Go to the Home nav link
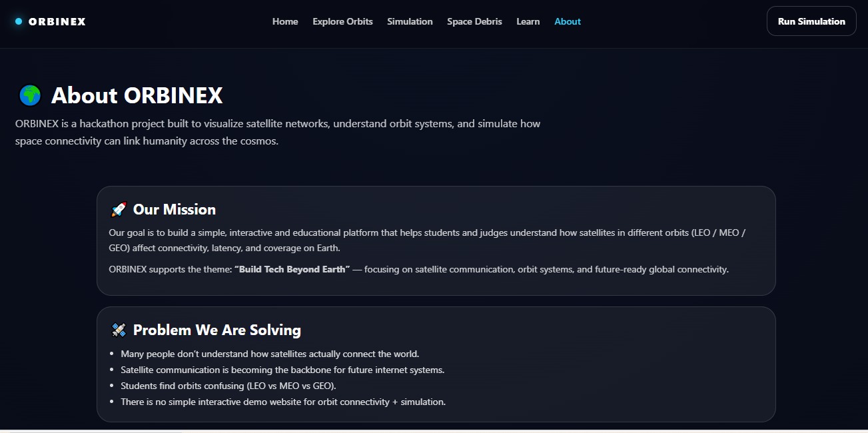 [285, 21]
